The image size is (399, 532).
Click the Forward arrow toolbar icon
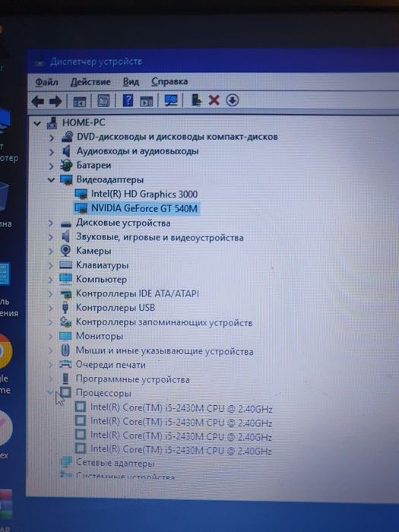55,101
